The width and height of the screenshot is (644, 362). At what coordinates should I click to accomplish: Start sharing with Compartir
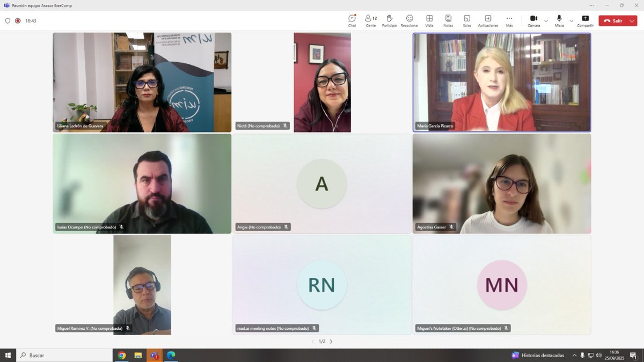585,20
